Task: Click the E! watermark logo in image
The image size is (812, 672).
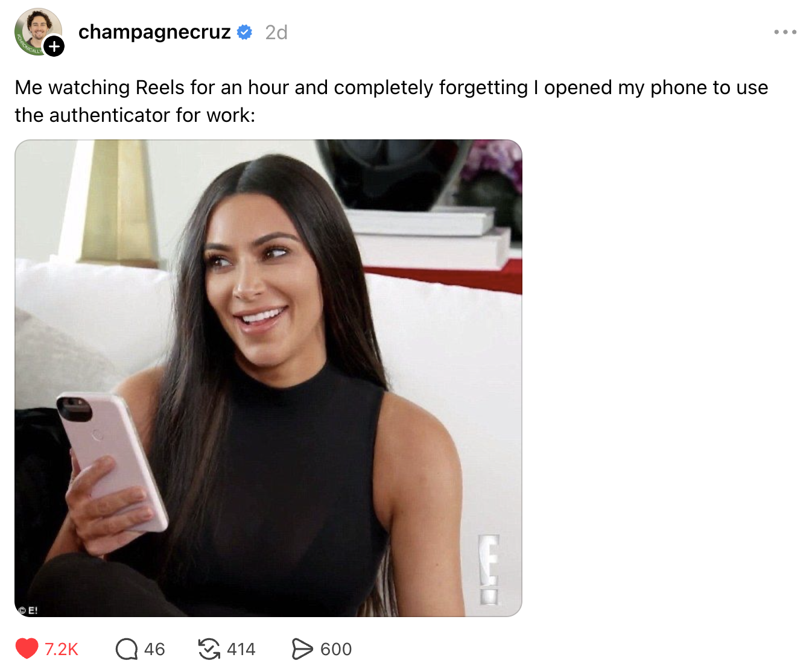Action: (x=489, y=569)
